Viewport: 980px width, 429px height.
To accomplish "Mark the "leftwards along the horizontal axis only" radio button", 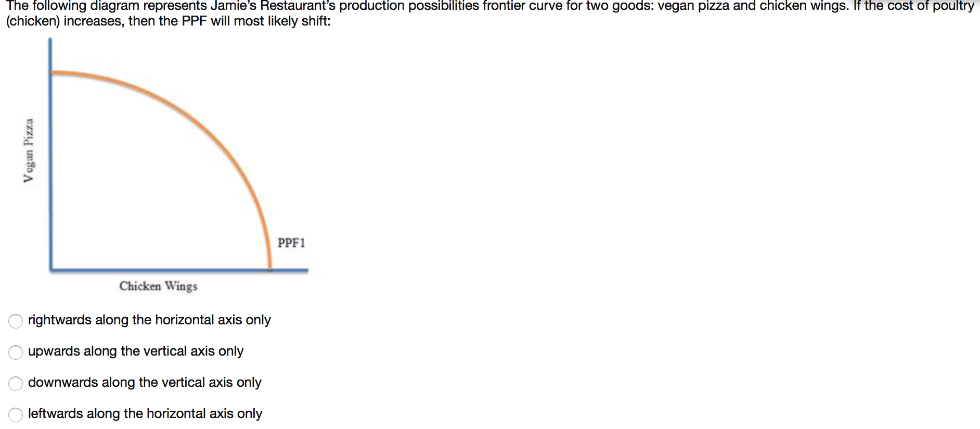I will (x=16, y=414).
